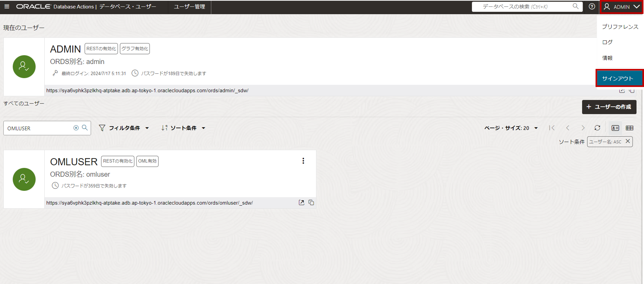Refresh the user list
Image resolution: width=644 pixels, height=284 pixels.
click(x=597, y=128)
